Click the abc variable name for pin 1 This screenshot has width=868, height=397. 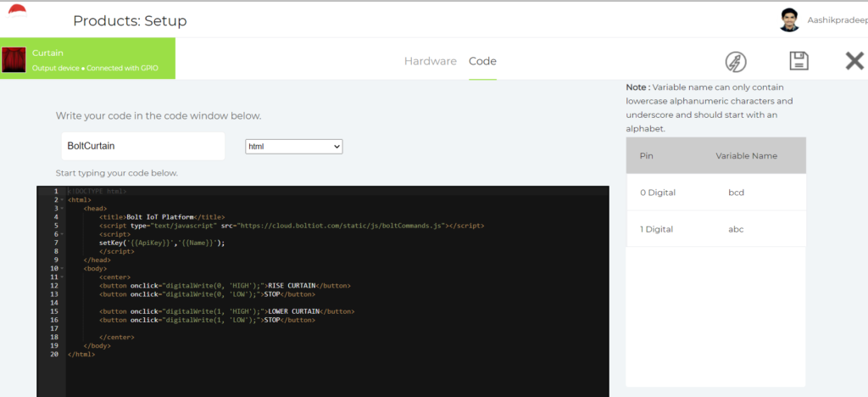(736, 229)
